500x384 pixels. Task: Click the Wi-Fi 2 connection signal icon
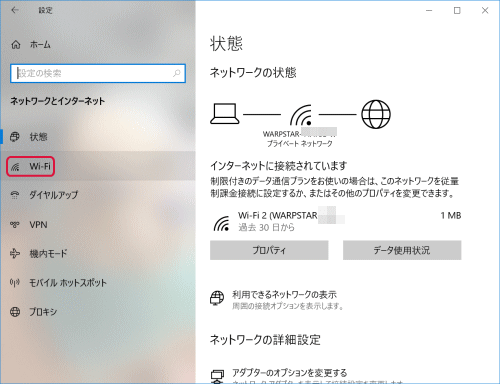(222, 223)
